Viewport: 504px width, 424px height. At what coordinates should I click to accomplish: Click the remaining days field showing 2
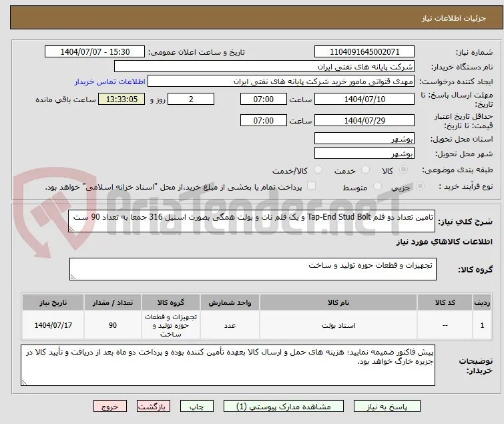click(191, 99)
